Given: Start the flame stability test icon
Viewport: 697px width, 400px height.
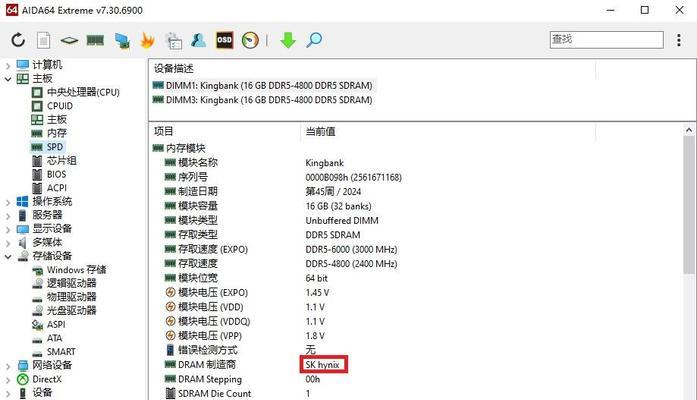Looking at the screenshot, I should coord(147,40).
